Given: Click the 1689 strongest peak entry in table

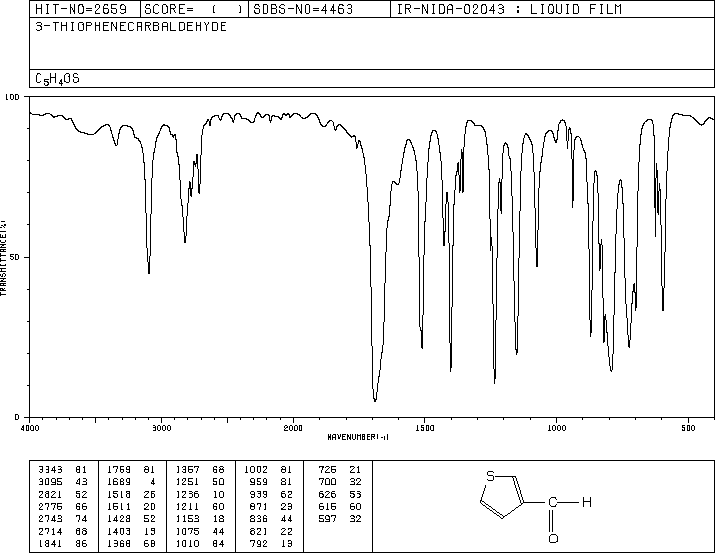Looking at the screenshot, I should coord(119,482).
